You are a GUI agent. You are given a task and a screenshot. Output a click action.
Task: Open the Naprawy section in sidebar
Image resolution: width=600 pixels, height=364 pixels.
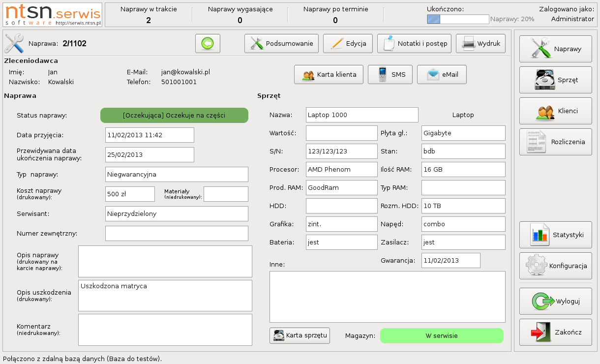point(556,49)
